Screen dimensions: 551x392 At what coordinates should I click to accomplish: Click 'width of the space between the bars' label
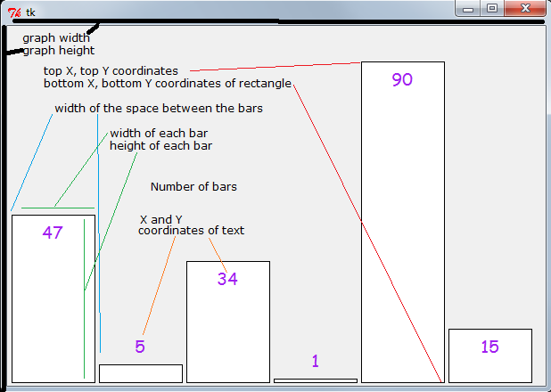(158, 109)
